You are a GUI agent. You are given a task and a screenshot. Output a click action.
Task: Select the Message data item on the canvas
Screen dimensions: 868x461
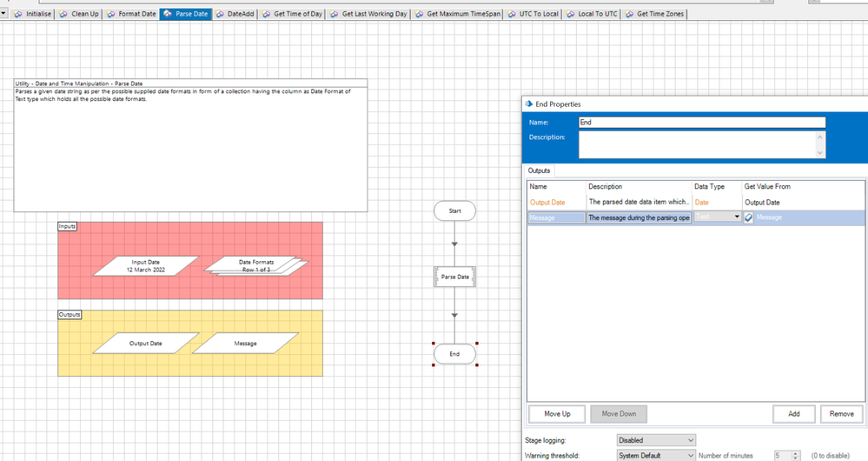tap(245, 344)
